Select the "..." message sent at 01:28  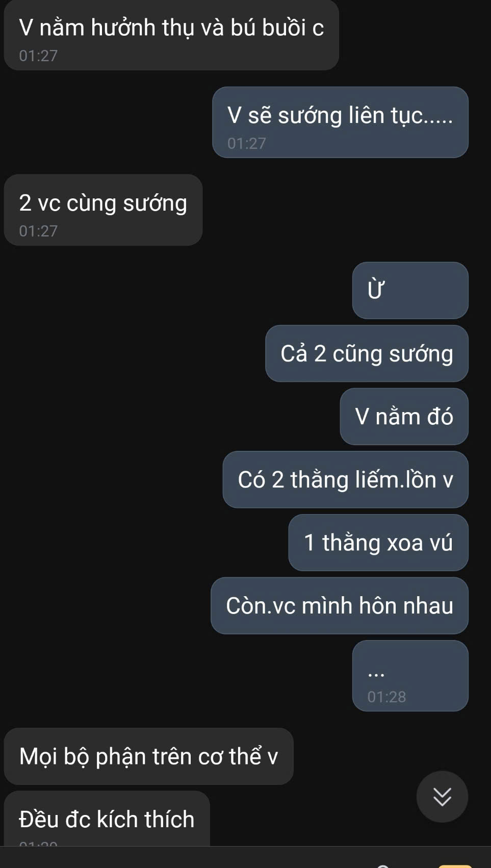[410, 675]
